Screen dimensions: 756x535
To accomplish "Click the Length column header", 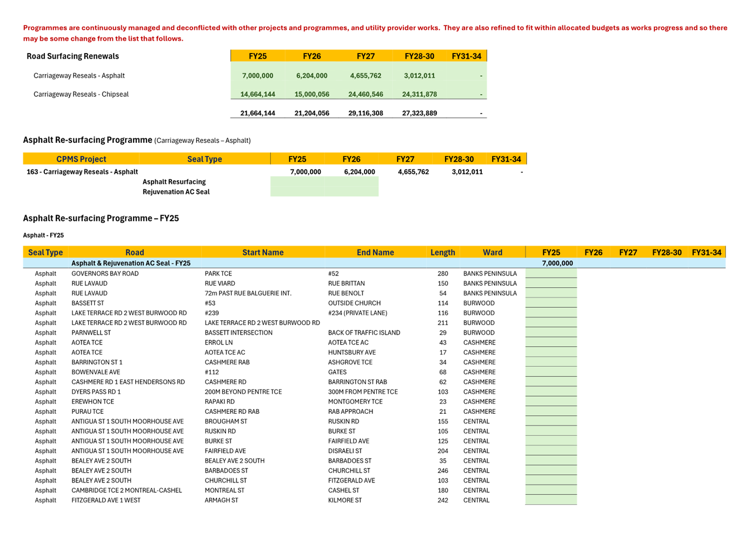I will click(x=442, y=253).
